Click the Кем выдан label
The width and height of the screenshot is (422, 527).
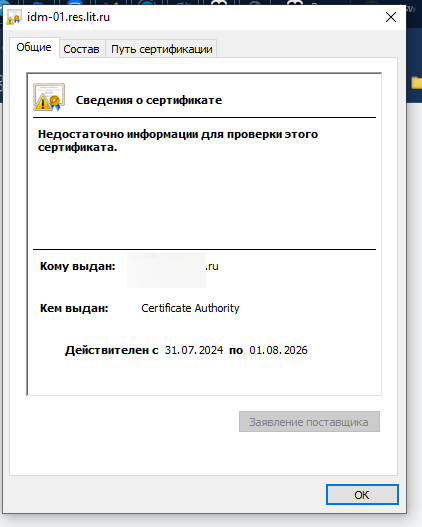(x=74, y=308)
